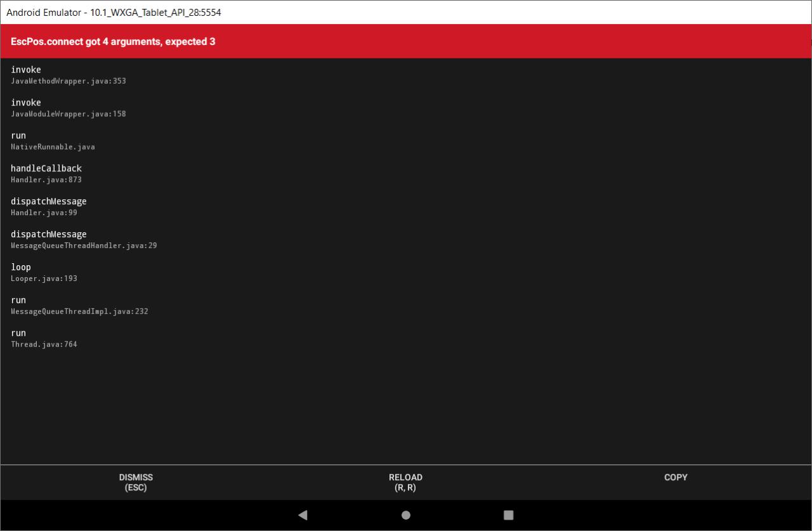This screenshot has height=531, width=812.
Task: Open the invoke JavaMethodWrapper.java:353 stack frame
Action: pyautogui.click(x=406, y=75)
